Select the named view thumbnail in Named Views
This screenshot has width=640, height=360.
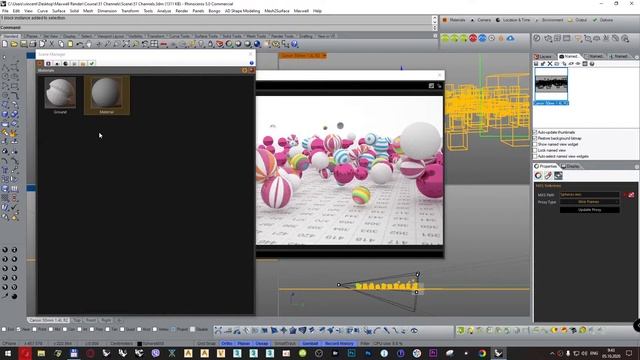[551, 87]
